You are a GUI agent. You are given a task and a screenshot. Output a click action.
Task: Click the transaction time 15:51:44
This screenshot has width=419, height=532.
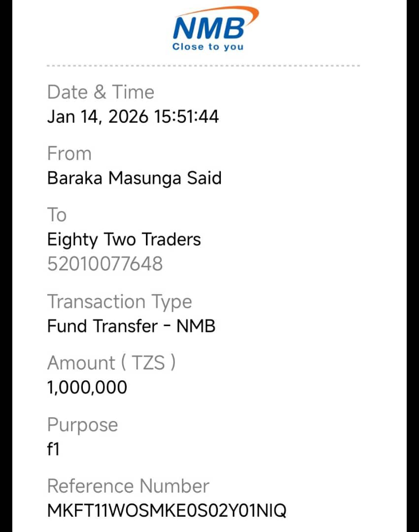click(x=187, y=117)
